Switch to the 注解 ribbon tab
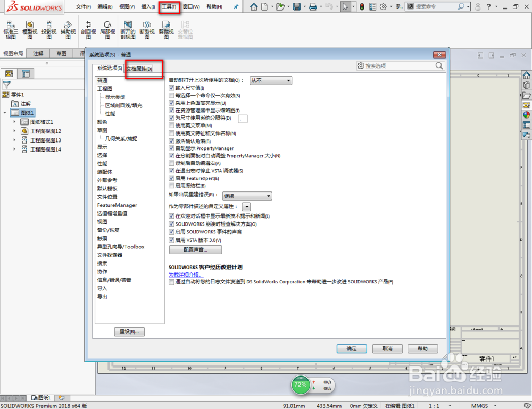The width and height of the screenshot is (532, 409). click(x=38, y=53)
